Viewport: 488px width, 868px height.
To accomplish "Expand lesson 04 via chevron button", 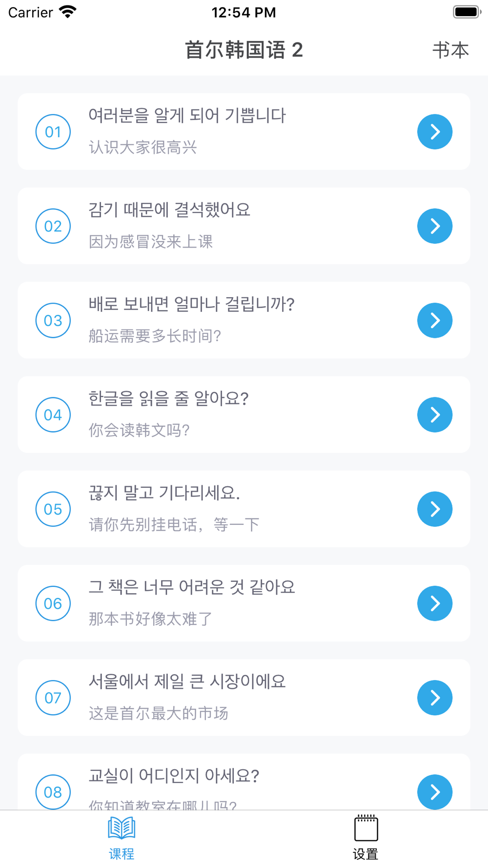I will pyautogui.click(x=435, y=415).
